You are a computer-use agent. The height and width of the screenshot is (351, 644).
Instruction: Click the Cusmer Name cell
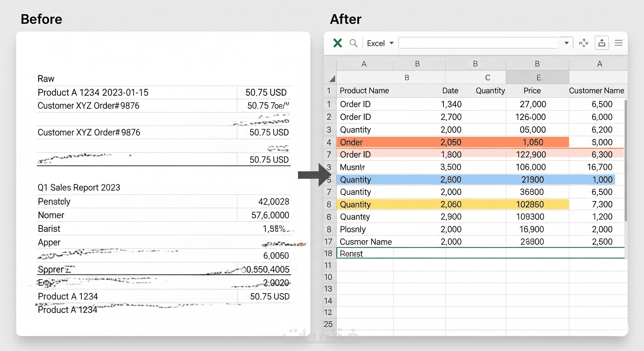365,242
